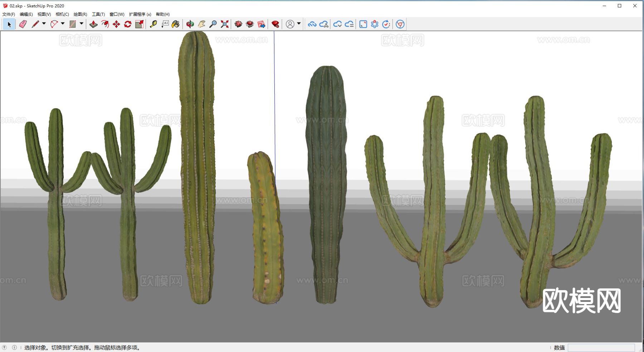The image size is (644, 352).
Task: Select the Pan hand tool
Action: coord(201,24)
